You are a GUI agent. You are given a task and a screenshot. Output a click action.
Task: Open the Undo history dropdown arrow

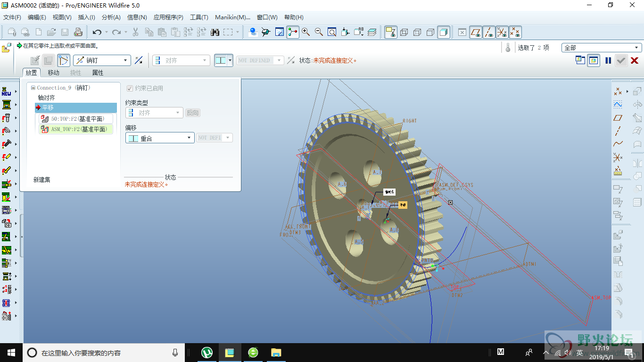(107, 32)
